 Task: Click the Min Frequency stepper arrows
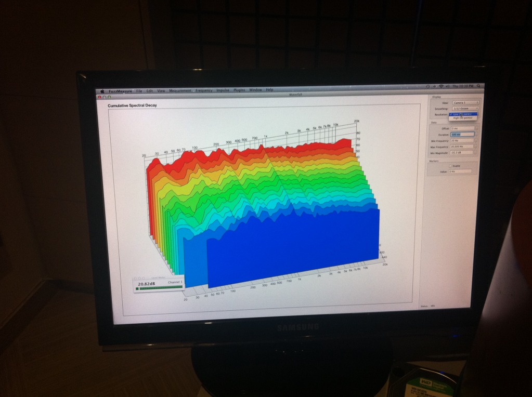point(476,140)
